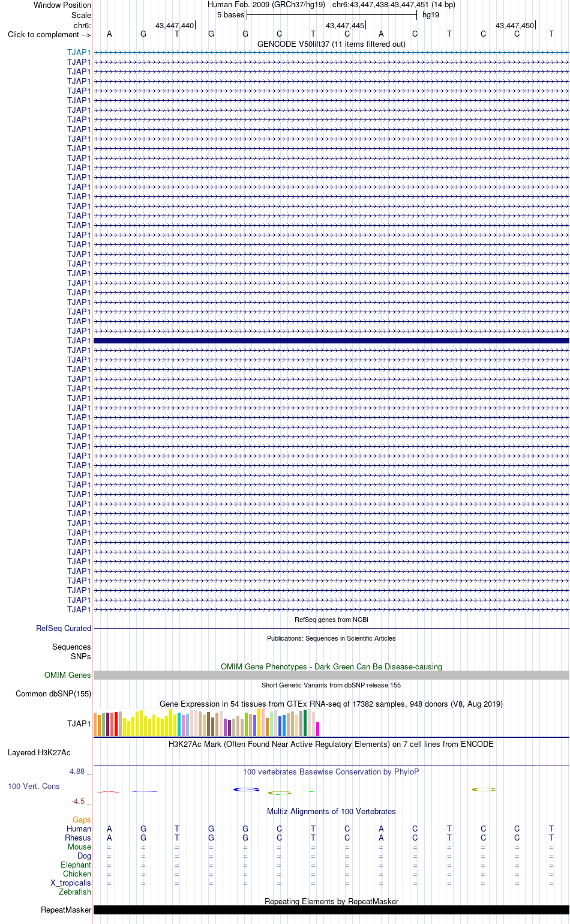Click the 'RefSeq Curated' track label
This screenshot has height=924, width=570.
64,628
